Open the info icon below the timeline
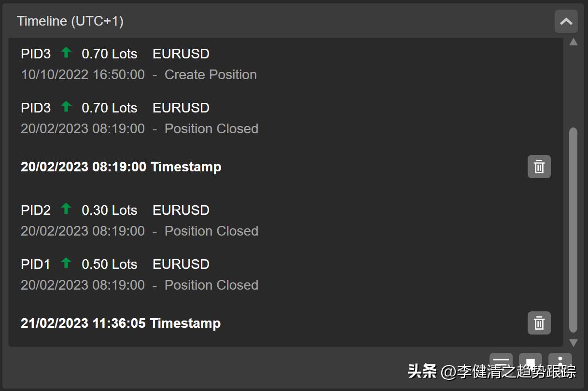588x391 pixels. coord(560,361)
